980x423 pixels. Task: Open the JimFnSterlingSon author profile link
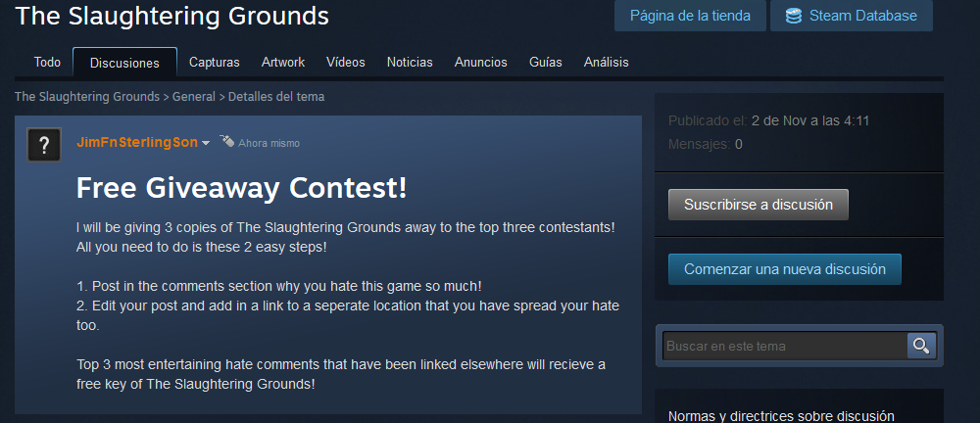(137, 142)
